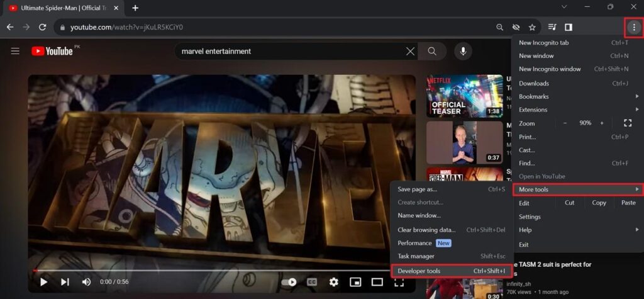The image size is (644, 299).
Task: Click Cut in Edit row
Action: click(569, 202)
